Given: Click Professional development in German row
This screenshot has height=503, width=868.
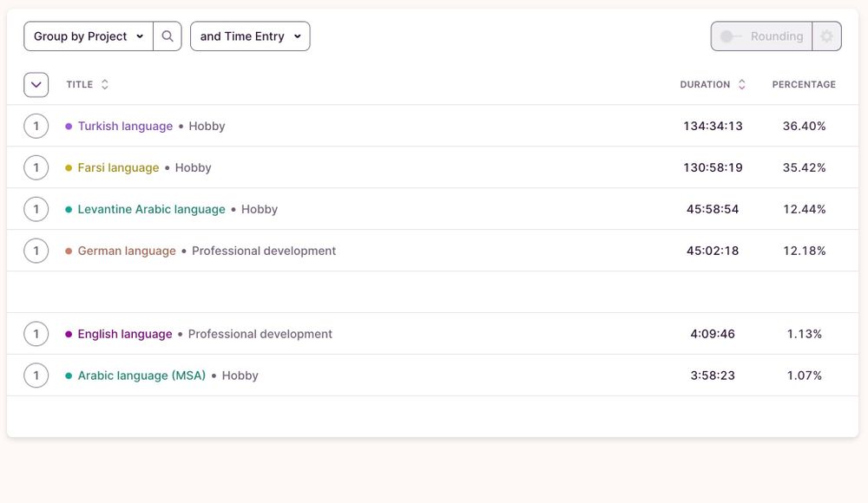Looking at the screenshot, I should coord(264,251).
